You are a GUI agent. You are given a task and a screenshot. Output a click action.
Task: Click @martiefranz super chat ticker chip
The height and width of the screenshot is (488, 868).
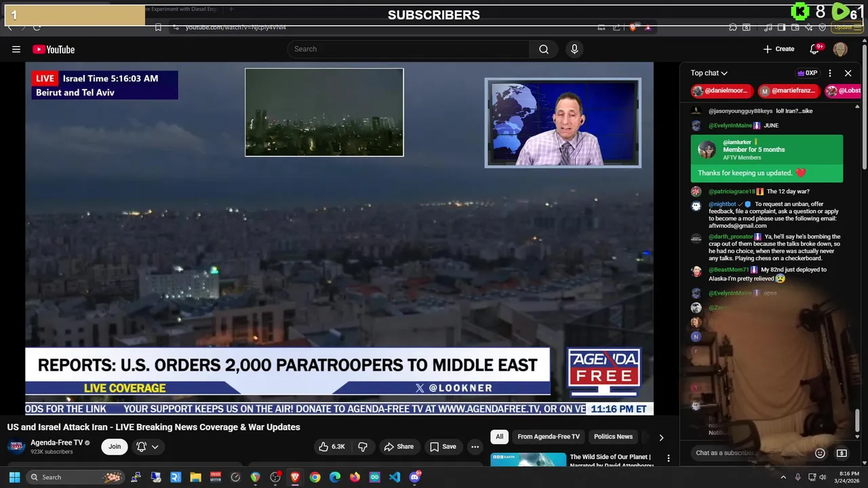coord(788,91)
